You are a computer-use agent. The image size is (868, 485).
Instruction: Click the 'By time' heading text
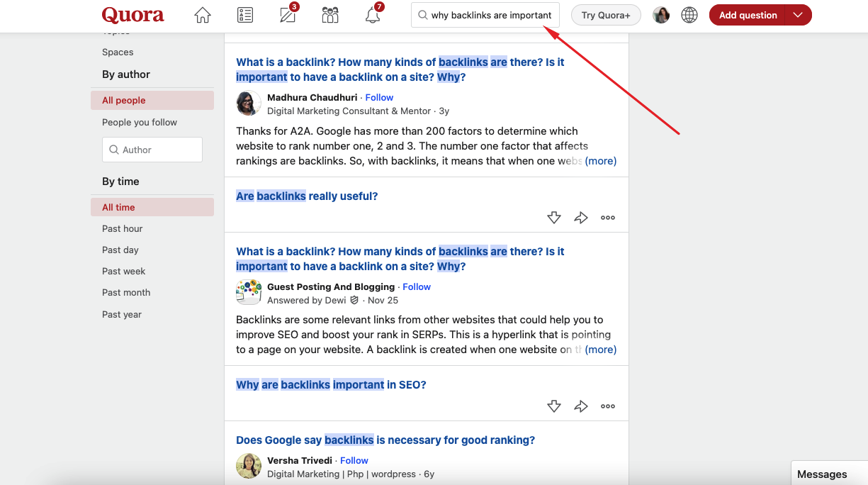(120, 182)
